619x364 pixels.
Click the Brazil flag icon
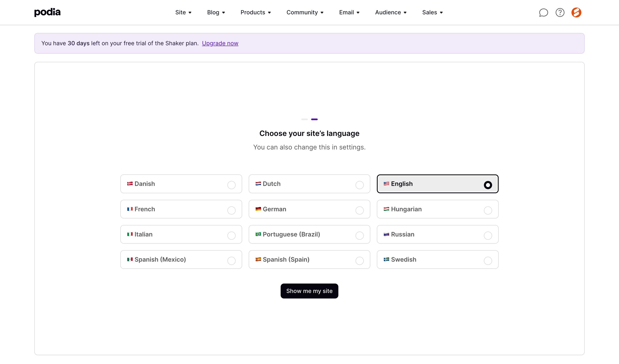[x=258, y=234]
